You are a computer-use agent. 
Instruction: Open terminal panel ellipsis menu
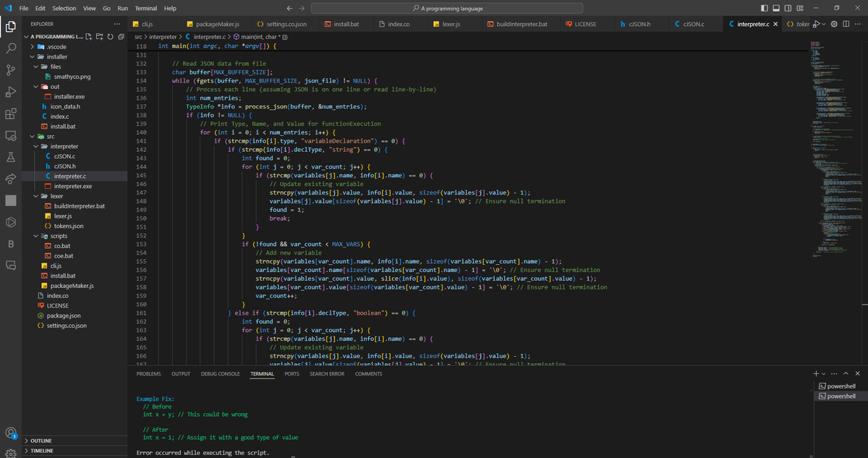[x=834, y=373]
